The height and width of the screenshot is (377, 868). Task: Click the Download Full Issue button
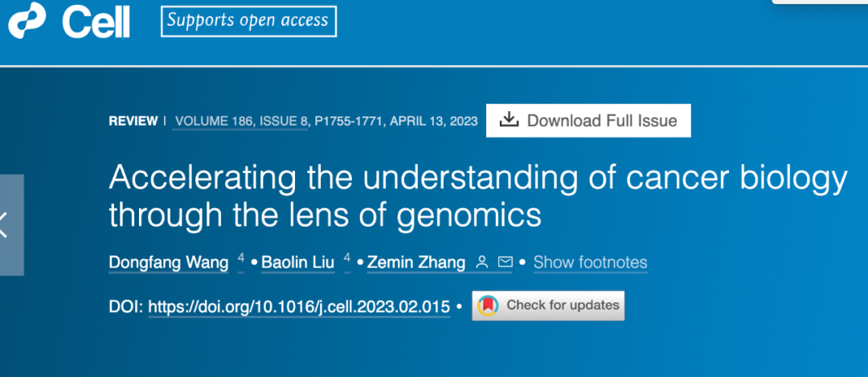(x=588, y=121)
